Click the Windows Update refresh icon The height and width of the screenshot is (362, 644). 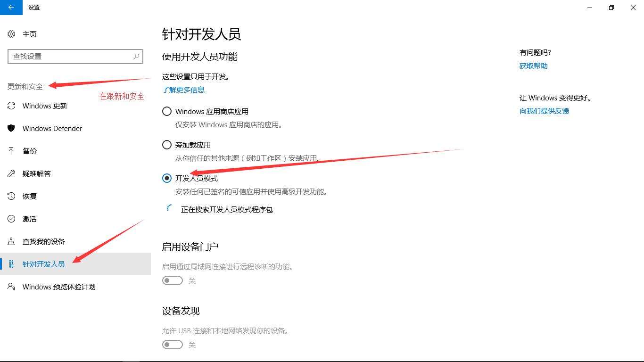click(x=11, y=106)
